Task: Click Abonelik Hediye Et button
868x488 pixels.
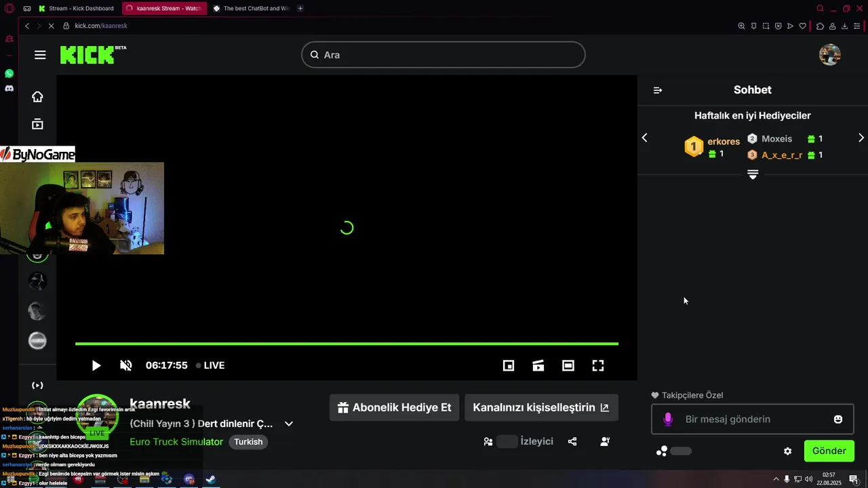Action: (x=394, y=407)
